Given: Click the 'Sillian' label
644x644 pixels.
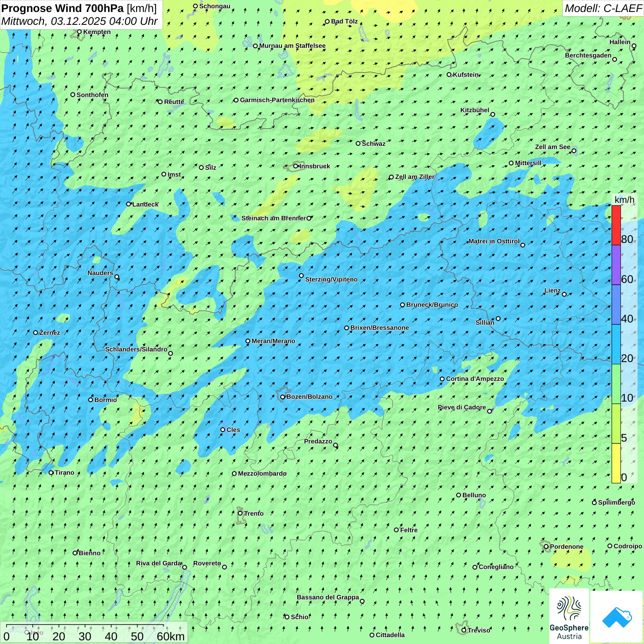Looking at the screenshot, I should pyautogui.click(x=485, y=322).
